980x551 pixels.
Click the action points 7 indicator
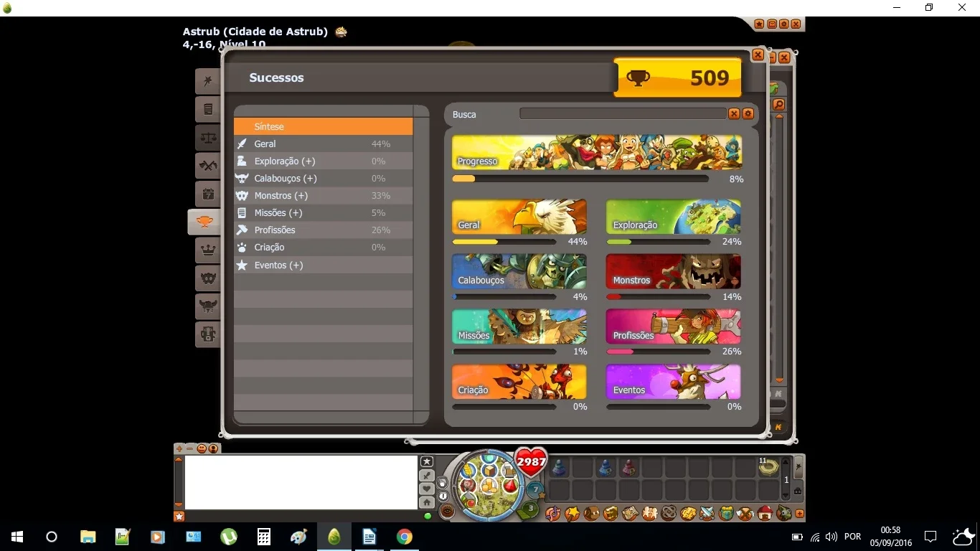tap(535, 489)
